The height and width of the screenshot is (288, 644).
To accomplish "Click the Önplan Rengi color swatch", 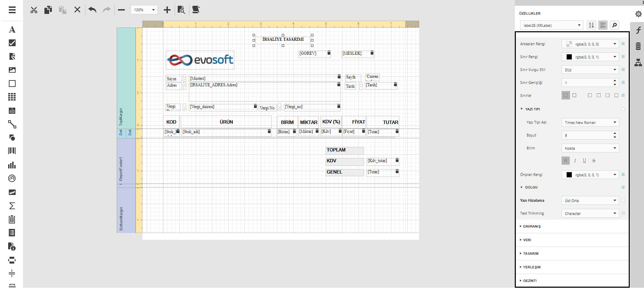I will point(569,175).
